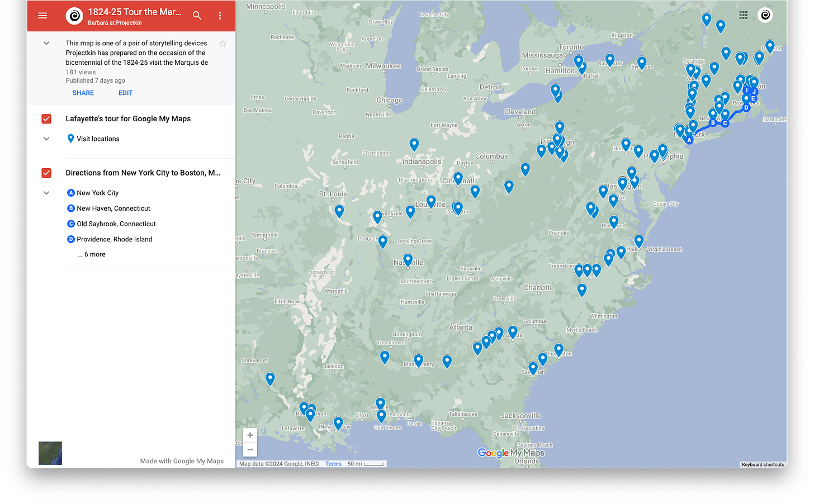Click the pin near Indianapolis
Image resolution: width=814 pixels, height=504 pixels.
pos(414,145)
